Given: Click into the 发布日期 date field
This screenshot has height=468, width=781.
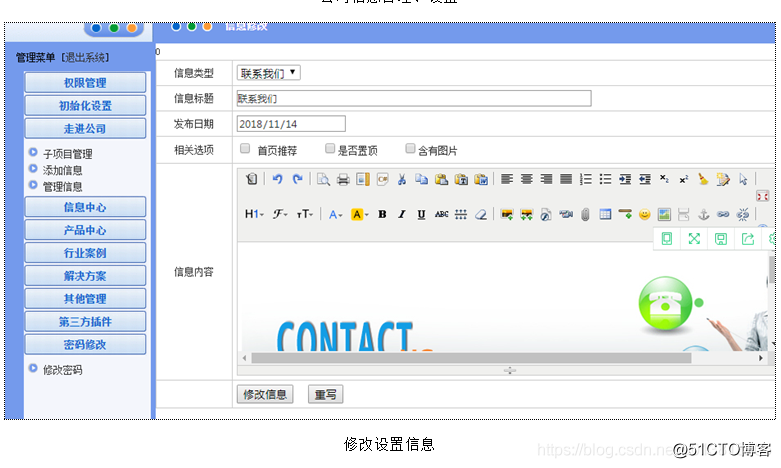Looking at the screenshot, I should tap(291, 123).
